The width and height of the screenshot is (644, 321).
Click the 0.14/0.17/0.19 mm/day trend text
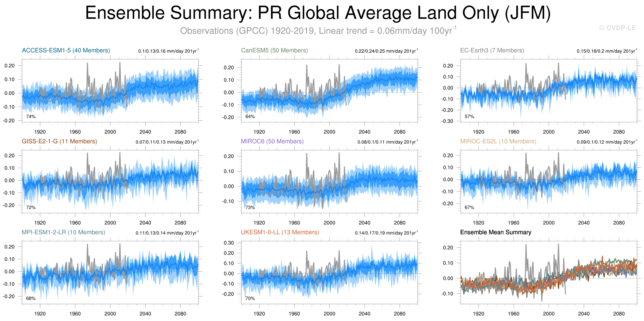[386, 233]
